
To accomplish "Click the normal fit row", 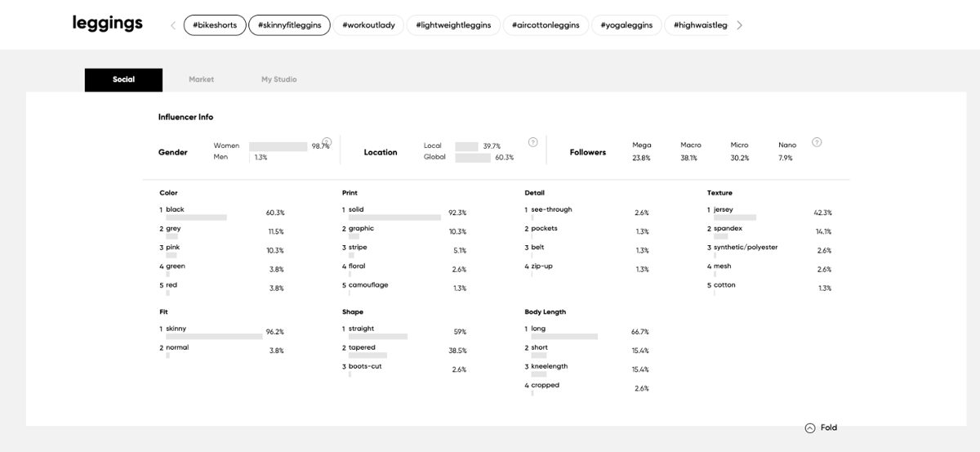I will click(222, 351).
